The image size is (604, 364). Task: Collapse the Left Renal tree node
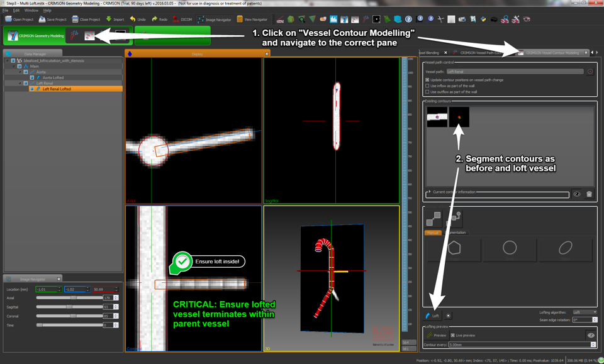coord(20,83)
